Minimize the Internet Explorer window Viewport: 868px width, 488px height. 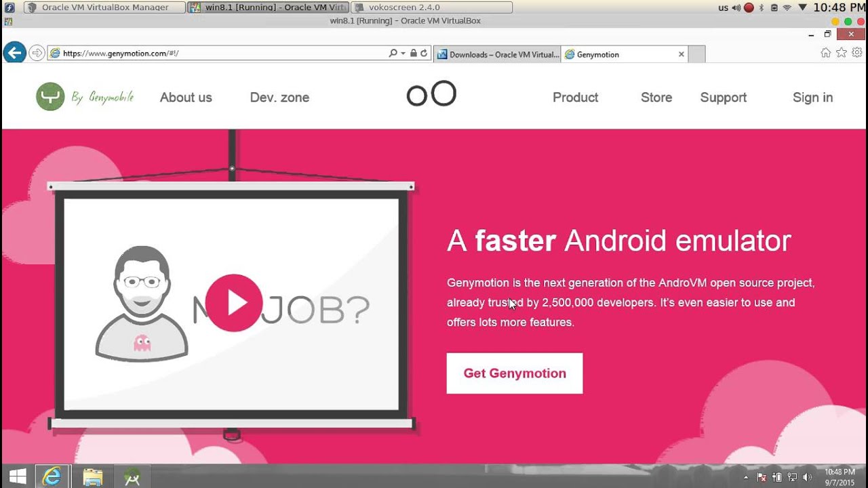point(812,34)
